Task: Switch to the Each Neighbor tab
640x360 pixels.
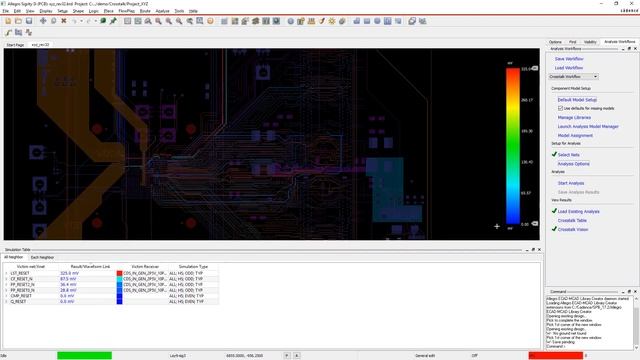Action: 42,258
